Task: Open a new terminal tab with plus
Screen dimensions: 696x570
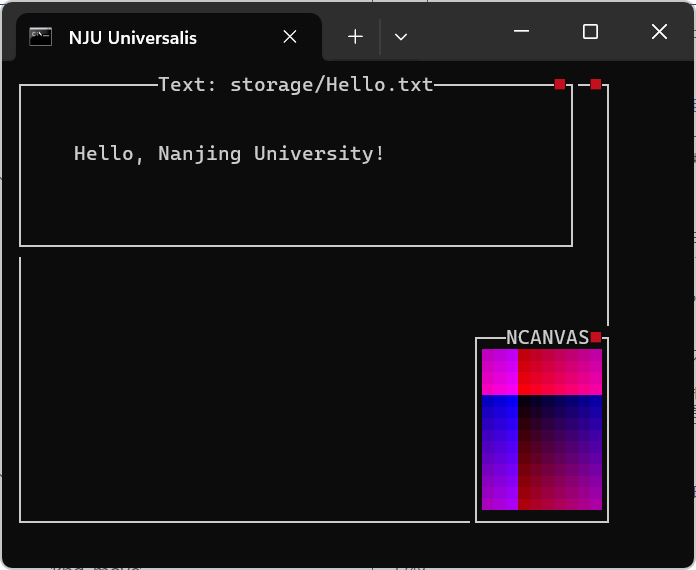Action: [355, 37]
